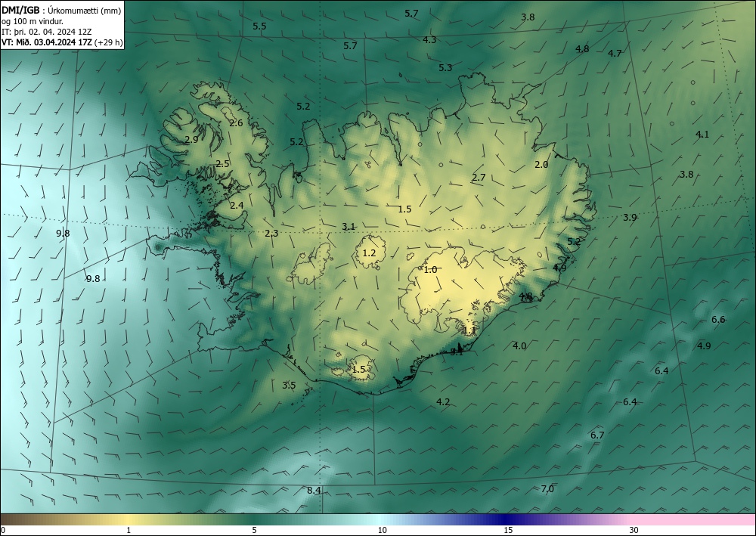Click the 2.7 value in northeast Iceland
The image size is (756, 536).
click(x=479, y=178)
